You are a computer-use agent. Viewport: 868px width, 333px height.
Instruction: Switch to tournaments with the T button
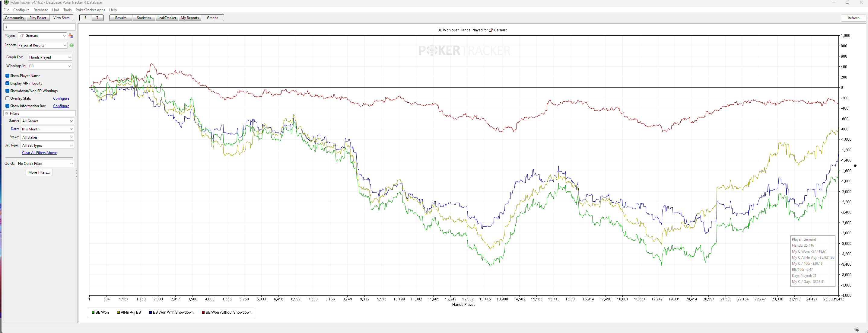pos(97,18)
